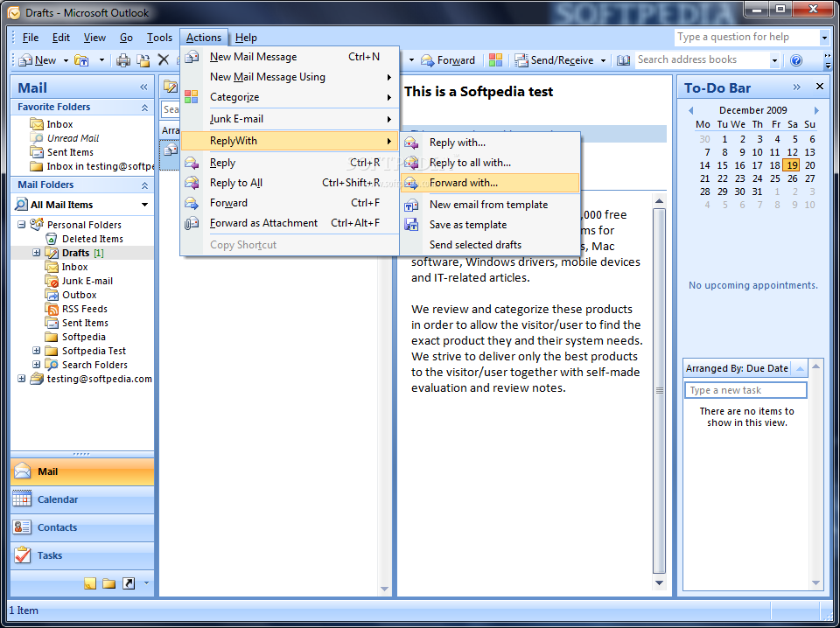Viewport: 840px width, 628px height.
Task: Click the Folder List icon in navigation bar
Action: pyautogui.click(x=109, y=583)
